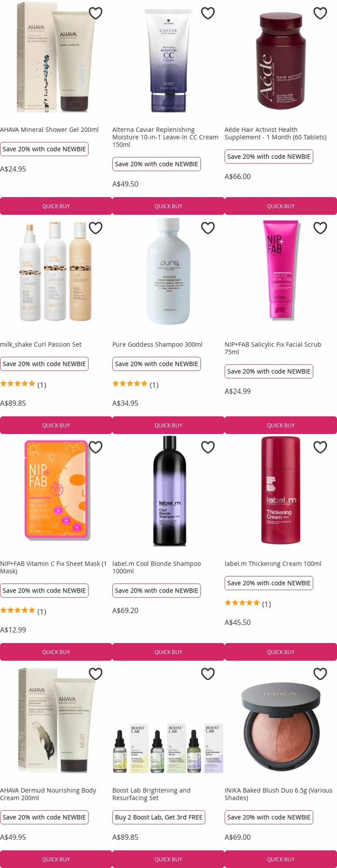
Task: Favorite the Alterna Caviar CC Cream
Action: coord(208,13)
